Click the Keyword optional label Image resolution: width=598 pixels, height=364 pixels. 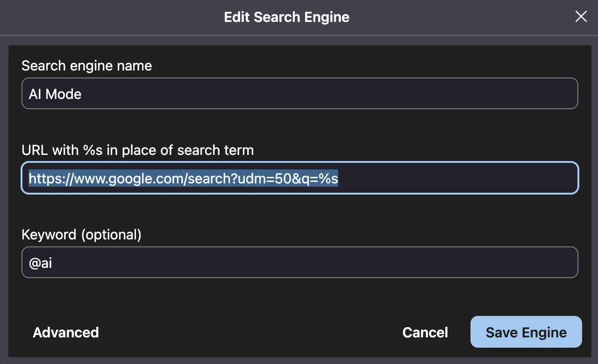82,234
